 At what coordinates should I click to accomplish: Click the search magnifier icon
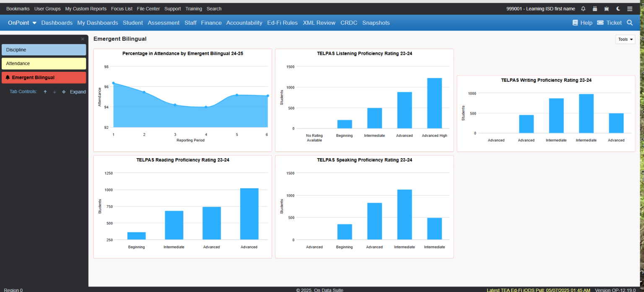630,23
